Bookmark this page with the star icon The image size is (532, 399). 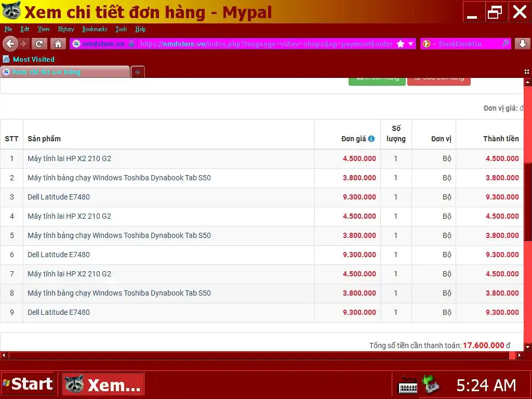[401, 44]
